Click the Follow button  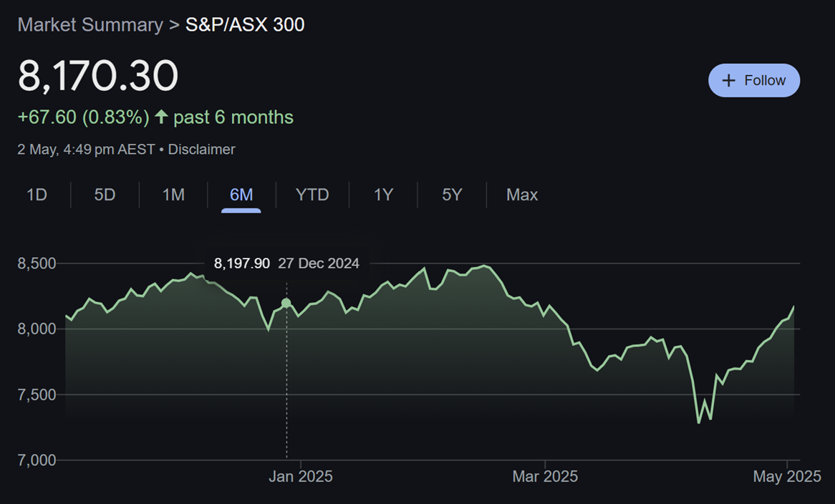coord(753,80)
